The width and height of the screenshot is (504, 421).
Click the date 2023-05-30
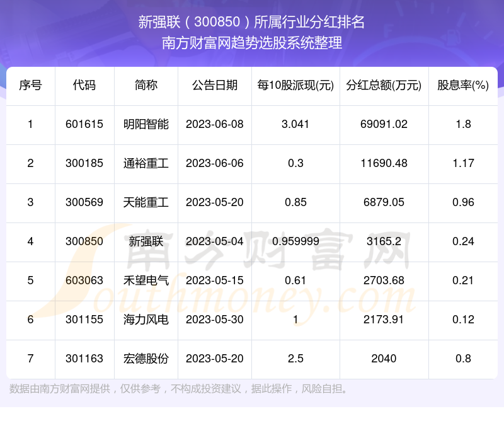pos(215,320)
